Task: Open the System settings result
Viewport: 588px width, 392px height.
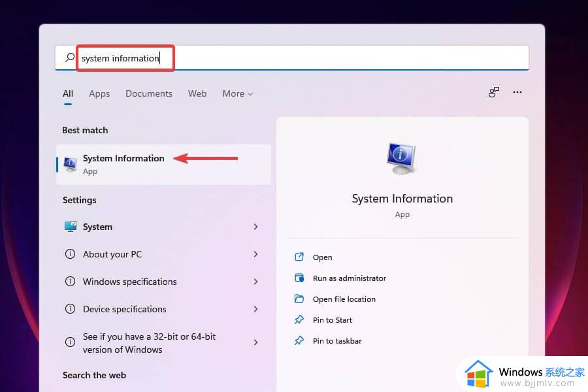Action: [x=163, y=227]
